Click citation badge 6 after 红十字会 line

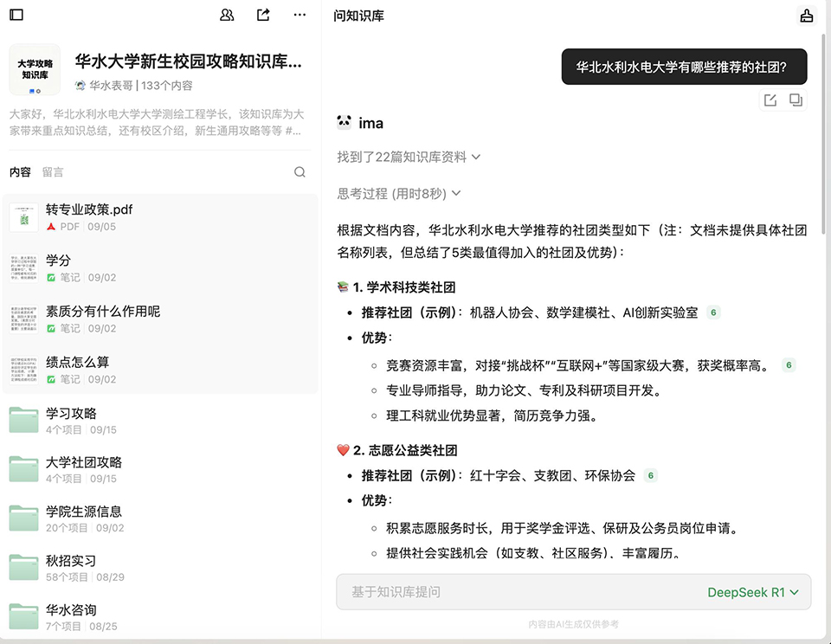[650, 475]
